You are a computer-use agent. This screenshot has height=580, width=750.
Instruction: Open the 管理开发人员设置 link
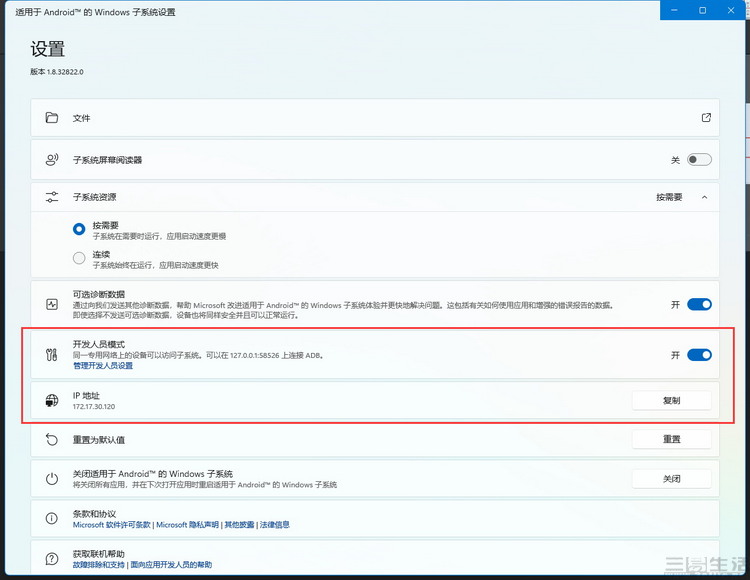coord(103,366)
